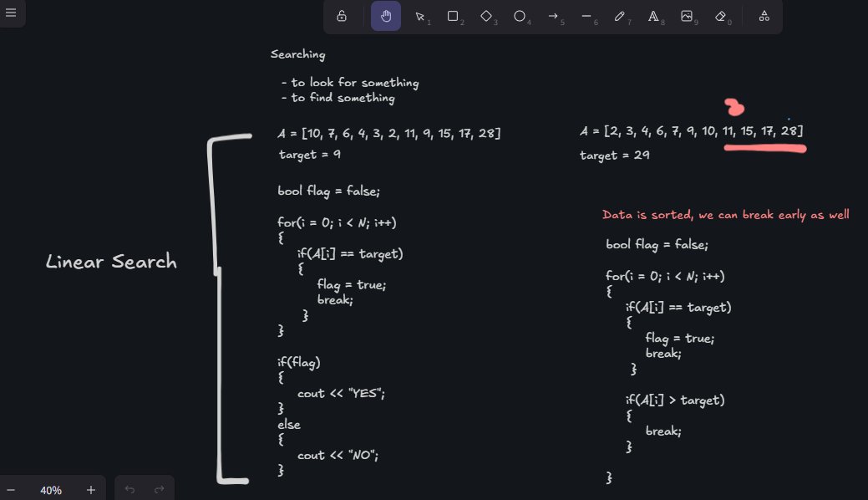Viewport: 868px width, 500px height.
Task: Click the Redo arrow button
Action: pos(160,489)
